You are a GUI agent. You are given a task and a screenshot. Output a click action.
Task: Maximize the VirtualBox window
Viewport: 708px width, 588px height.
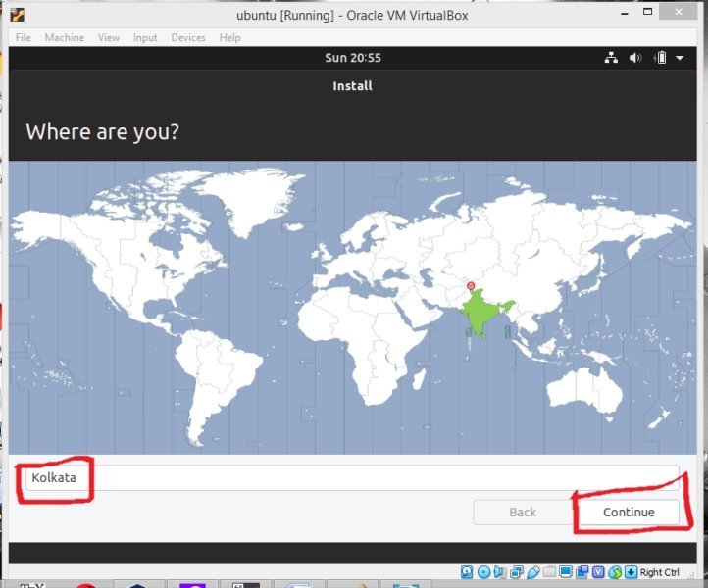pos(647,12)
